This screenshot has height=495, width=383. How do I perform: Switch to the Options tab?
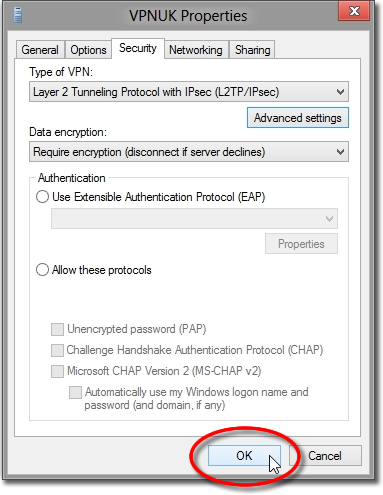[x=88, y=50]
